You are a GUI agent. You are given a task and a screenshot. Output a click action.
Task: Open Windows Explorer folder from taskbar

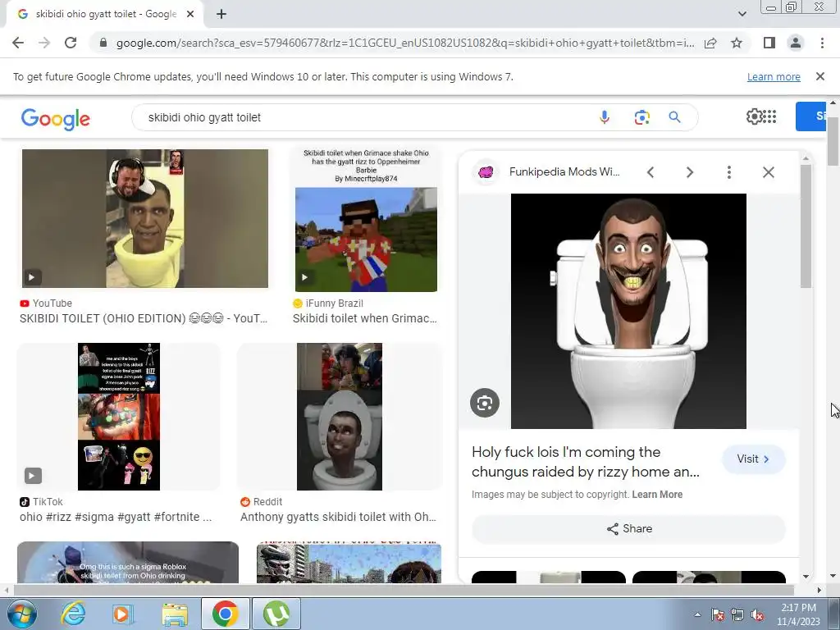point(175,614)
